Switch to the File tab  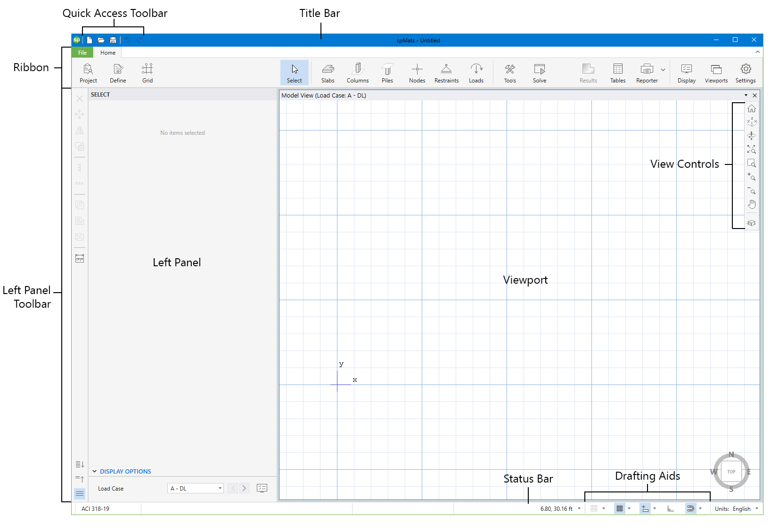tap(82, 52)
